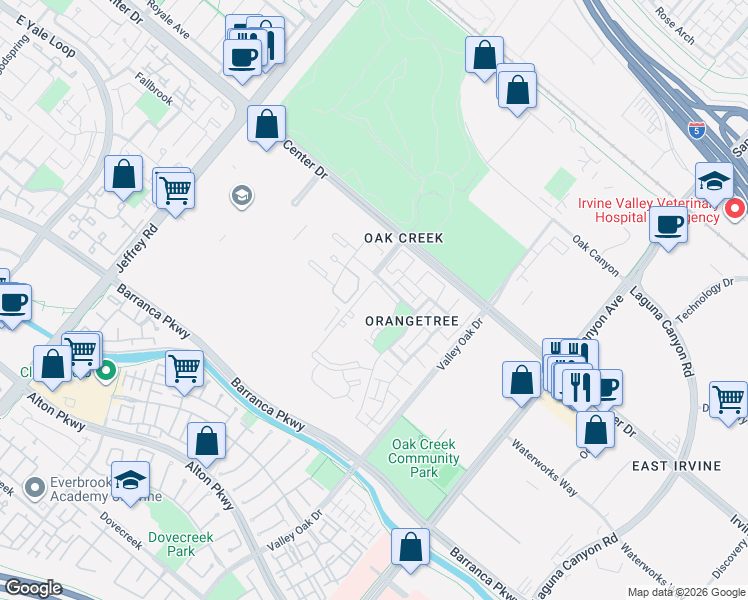This screenshot has width=748, height=600.
Task: Click the shopping bag marker above Alton Pkwy label
Action: [206, 443]
